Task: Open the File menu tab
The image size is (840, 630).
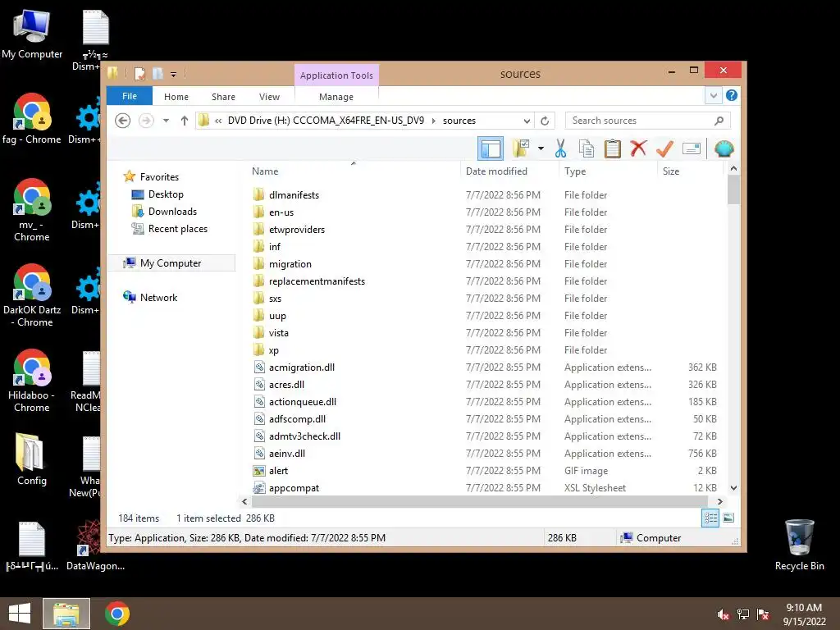Action: click(130, 96)
